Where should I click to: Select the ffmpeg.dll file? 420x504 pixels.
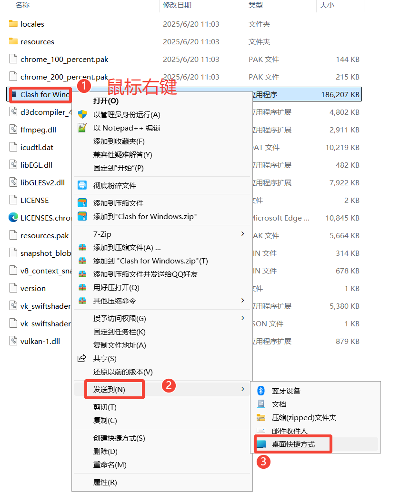[38, 130]
